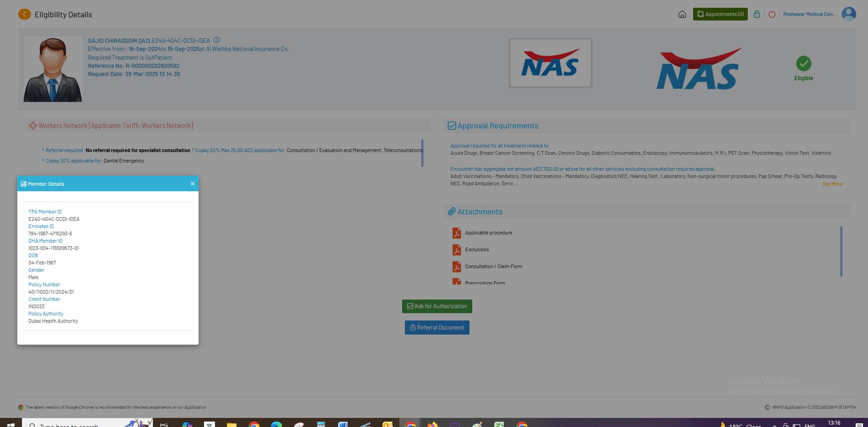Open Appointments (0)
The width and height of the screenshot is (868, 427).
(x=720, y=14)
